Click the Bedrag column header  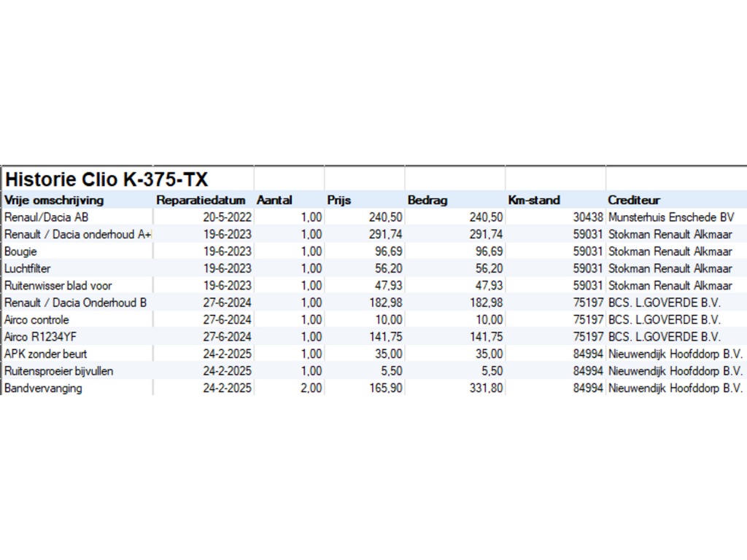[427, 200]
